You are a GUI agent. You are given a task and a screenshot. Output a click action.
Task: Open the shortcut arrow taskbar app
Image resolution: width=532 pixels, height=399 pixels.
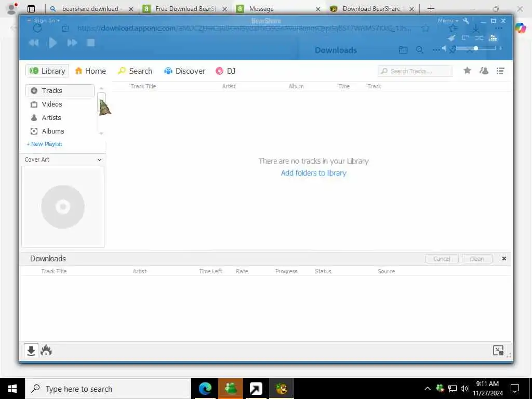tap(256, 389)
